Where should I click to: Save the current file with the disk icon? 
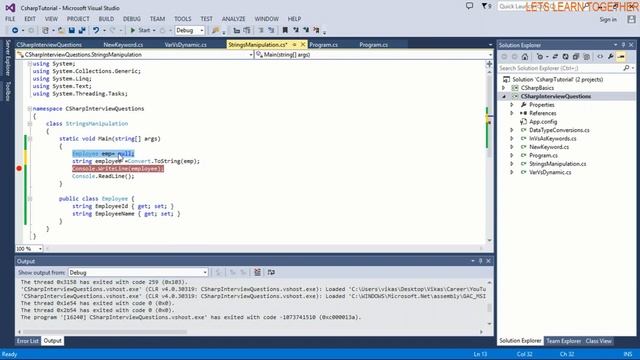click(71, 30)
